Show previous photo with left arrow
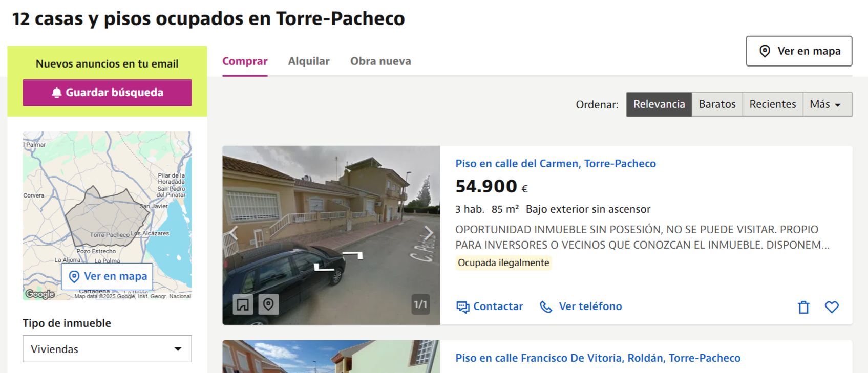The image size is (868, 373). pyautogui.click(x=234, y=233)
